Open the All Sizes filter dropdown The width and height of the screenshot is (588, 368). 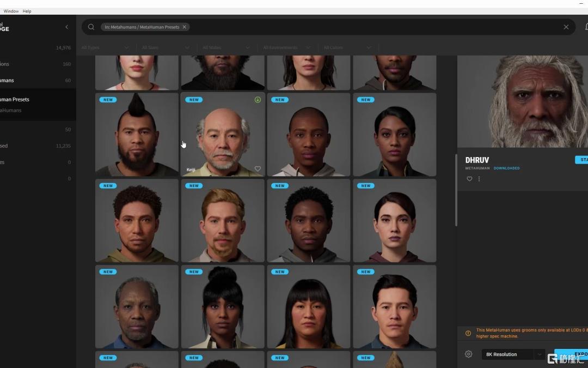166,47
